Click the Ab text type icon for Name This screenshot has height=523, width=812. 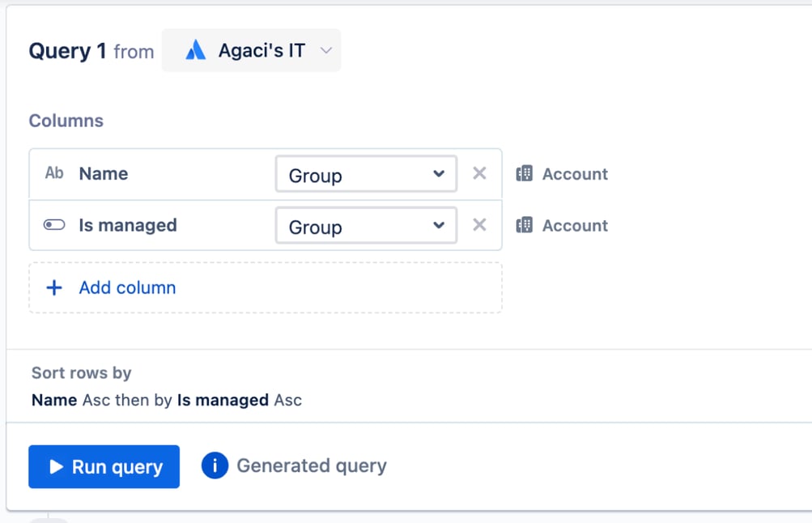point(54,173)
